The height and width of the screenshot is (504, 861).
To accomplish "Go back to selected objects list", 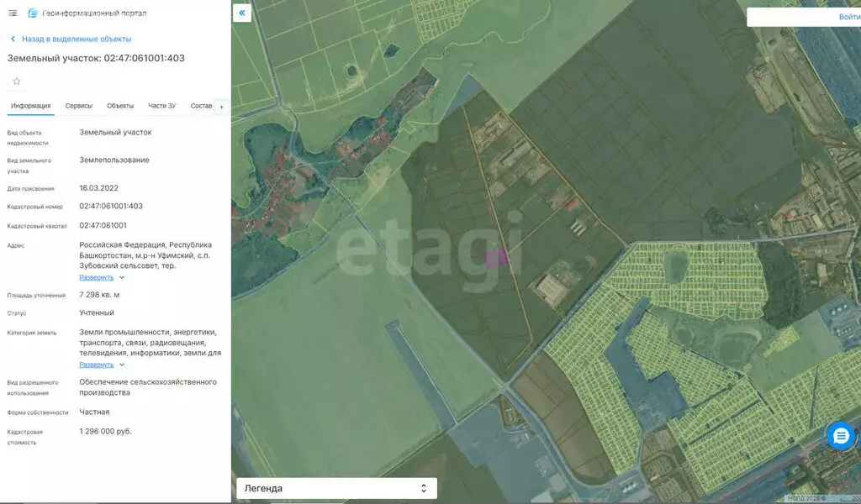I will pyautogui.click(x=77, y=39).
